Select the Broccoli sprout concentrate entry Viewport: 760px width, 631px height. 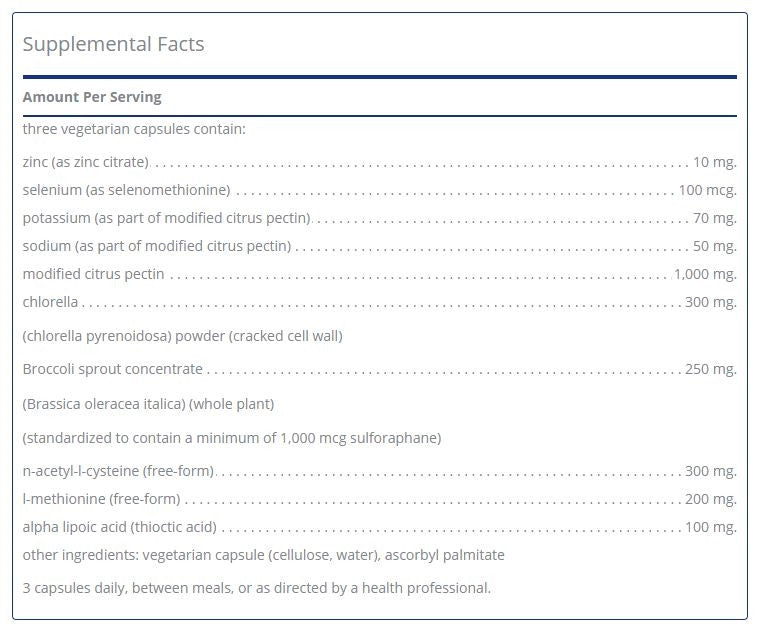(x=113, y=369)
